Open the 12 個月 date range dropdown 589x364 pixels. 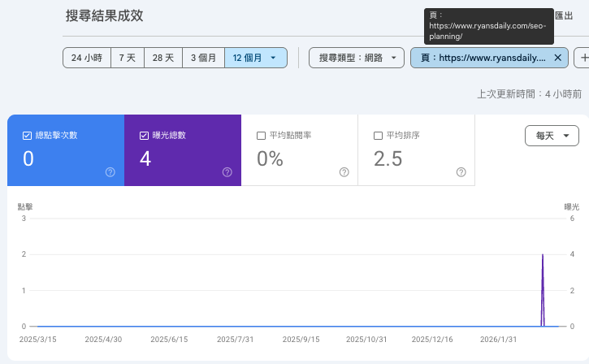255,58
